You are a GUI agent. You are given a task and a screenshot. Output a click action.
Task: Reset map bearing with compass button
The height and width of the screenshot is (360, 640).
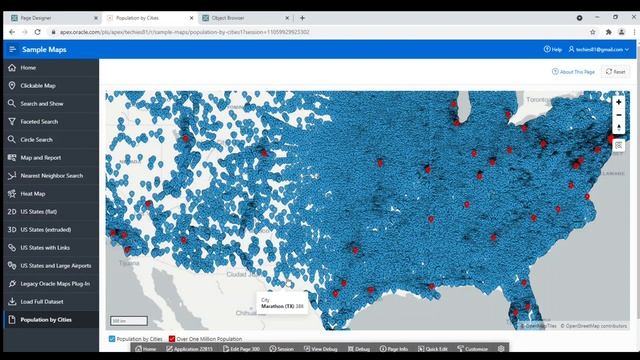coord(618,128)
